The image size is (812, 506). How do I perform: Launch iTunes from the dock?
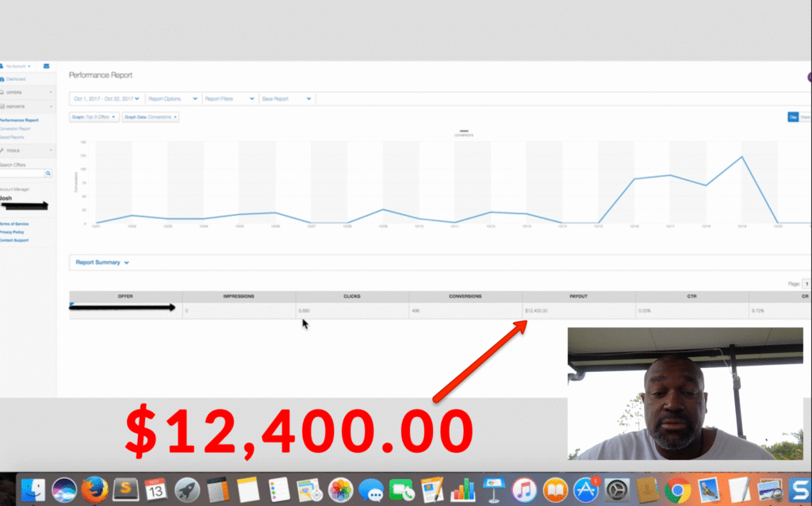[524, 490]
